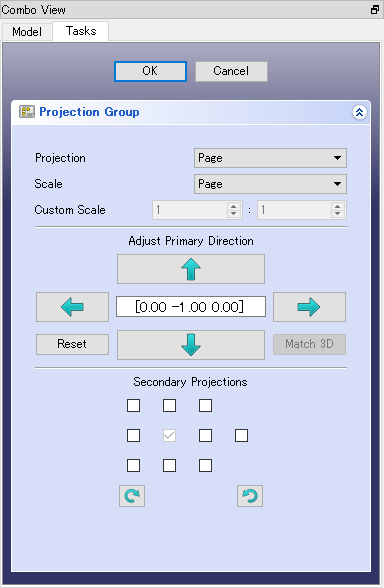384x588 pixels.
Task: Toggle bottom-left secondary projection checkbox
Action: pyautogui.click(x=134, y=465)
